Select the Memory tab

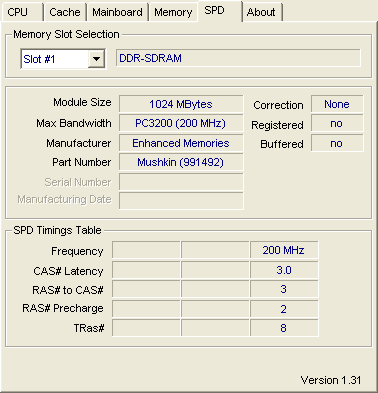click(x=173, y=12)
